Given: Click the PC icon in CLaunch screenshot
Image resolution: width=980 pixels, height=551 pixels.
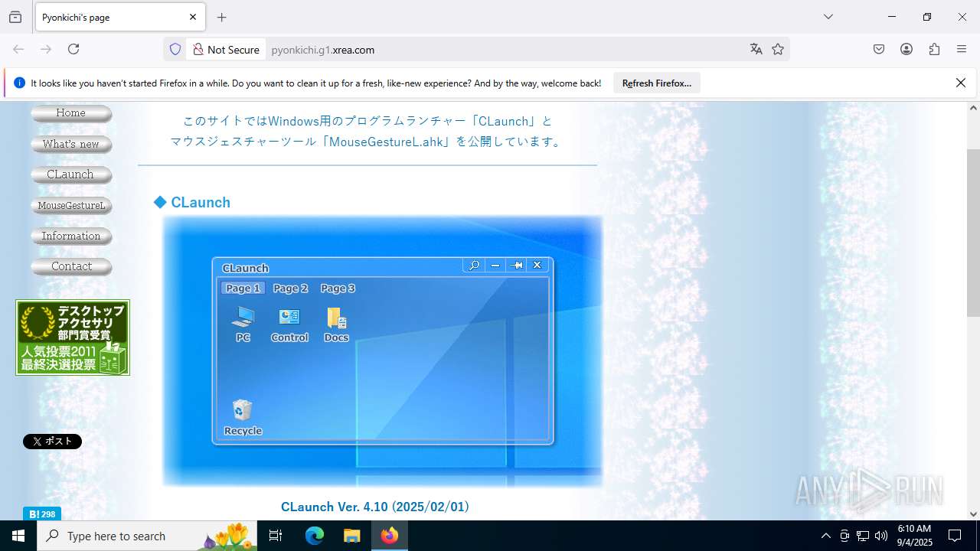Looking at the screenshot, I should coord(243,324).
